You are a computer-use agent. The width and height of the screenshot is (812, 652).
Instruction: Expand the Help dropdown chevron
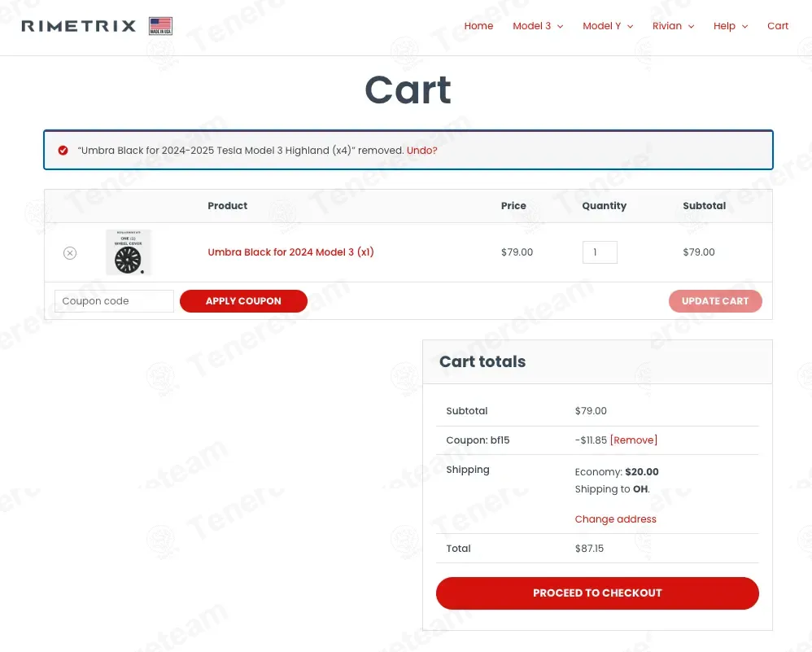point(744,26)
